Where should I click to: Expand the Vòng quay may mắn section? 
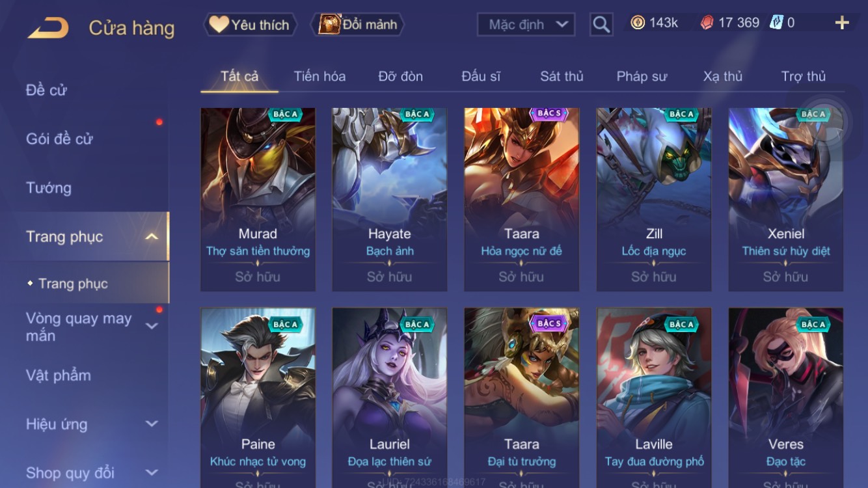[x=152, y=326]
